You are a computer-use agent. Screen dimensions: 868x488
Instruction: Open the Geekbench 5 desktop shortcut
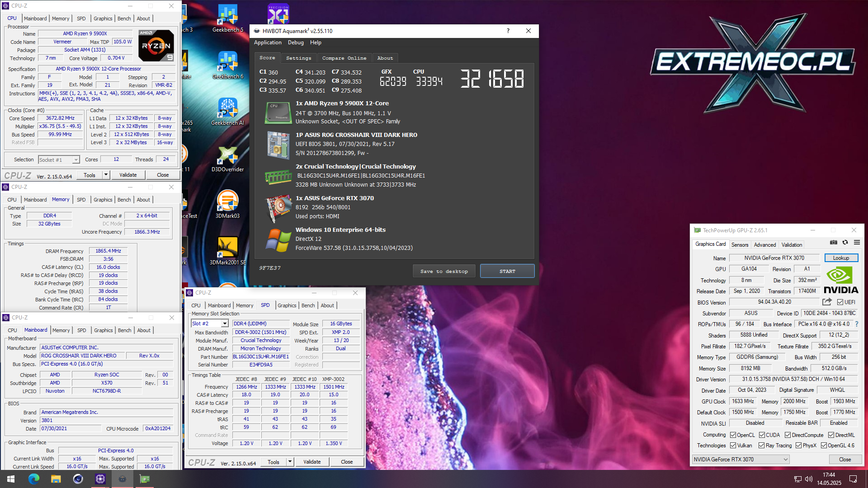click(227, 19)
